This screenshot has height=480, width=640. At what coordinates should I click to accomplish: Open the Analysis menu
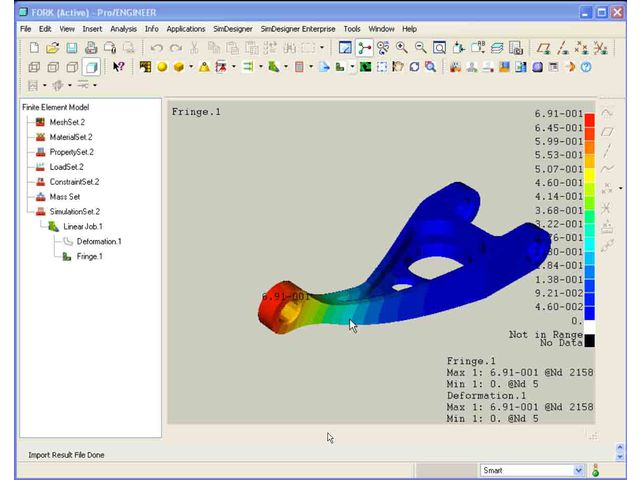(124, 29)
